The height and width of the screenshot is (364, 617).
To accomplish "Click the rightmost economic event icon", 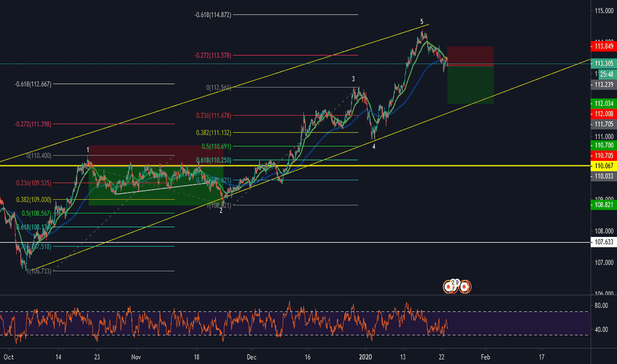I will (465, 287).
